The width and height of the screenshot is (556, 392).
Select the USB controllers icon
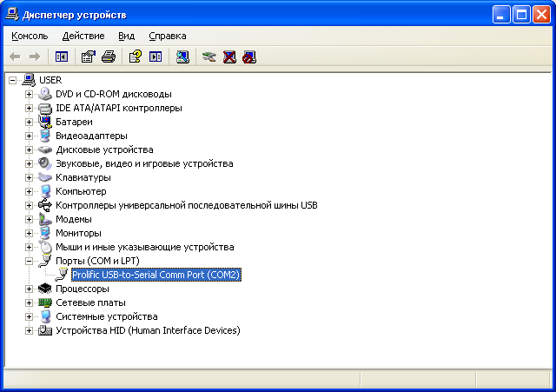pyautogui.click(x=45, y=205)
